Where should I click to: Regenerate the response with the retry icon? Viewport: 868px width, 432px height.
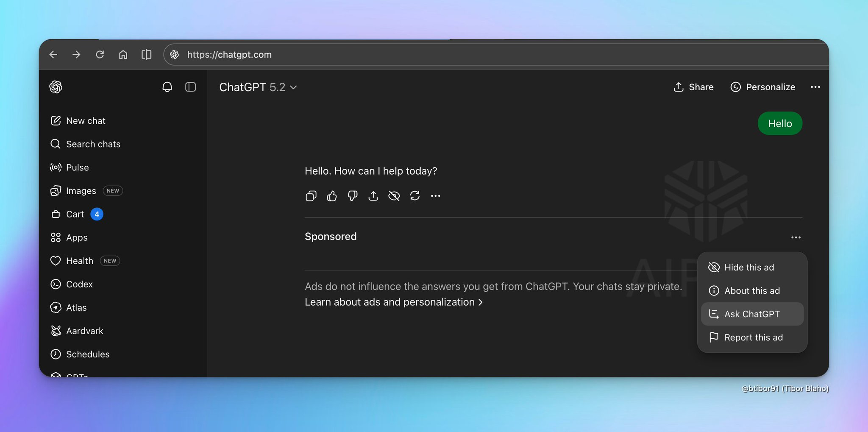(415, 196)
